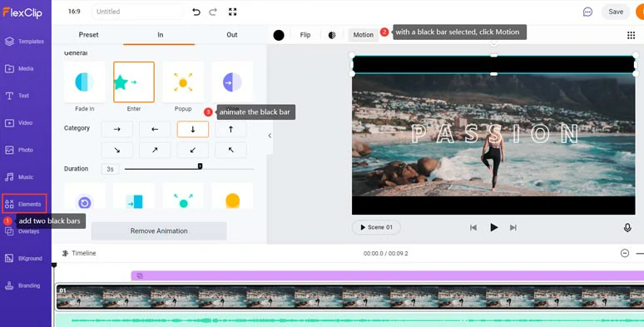Open the Templates sidebar section
The width and height of the screenshot is (644, 327).
(25, 42)
